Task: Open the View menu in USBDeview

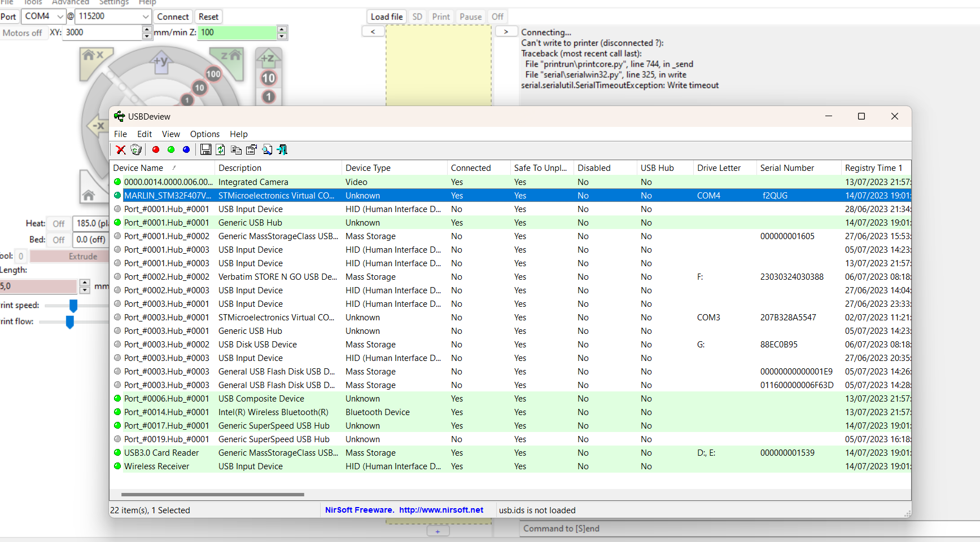Action: (170, 134)
